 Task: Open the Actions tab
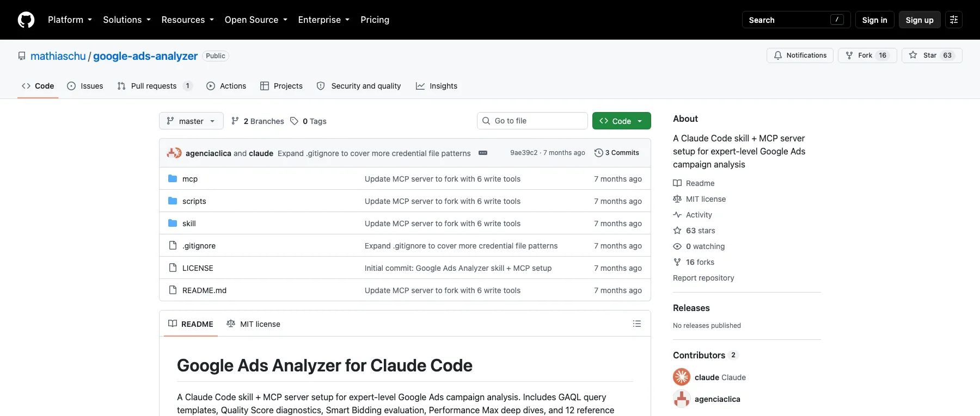pyautogui.click(x=226, y=86)
